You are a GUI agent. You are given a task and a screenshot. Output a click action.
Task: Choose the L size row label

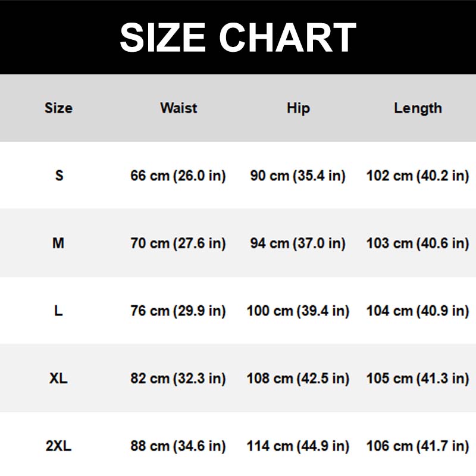pos(58,311)
